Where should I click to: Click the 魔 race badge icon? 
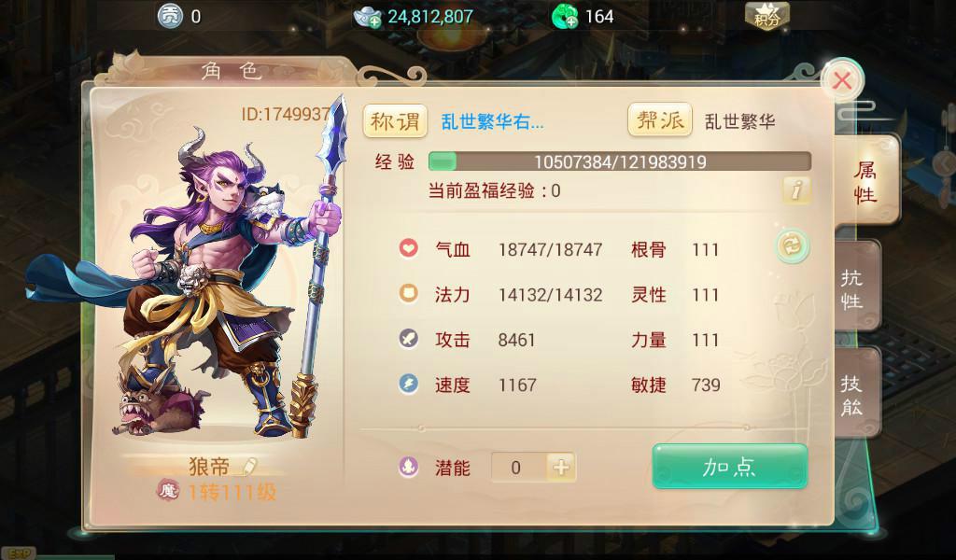coord(168,490)
